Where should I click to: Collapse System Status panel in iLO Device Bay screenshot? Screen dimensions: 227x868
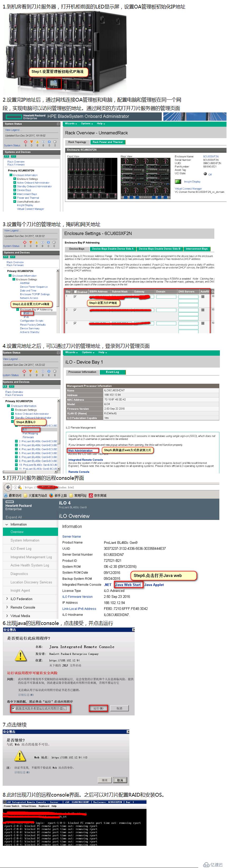tap(58, 353)
